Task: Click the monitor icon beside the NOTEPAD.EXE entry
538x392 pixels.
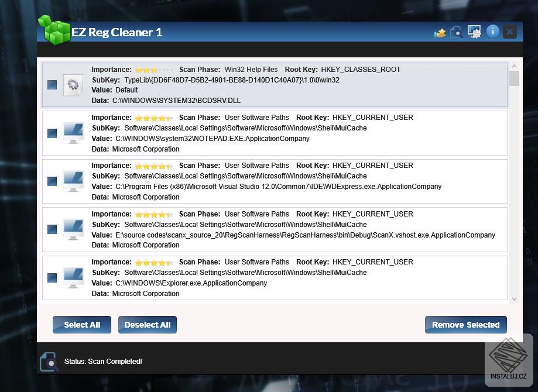Action: point(73,133)
